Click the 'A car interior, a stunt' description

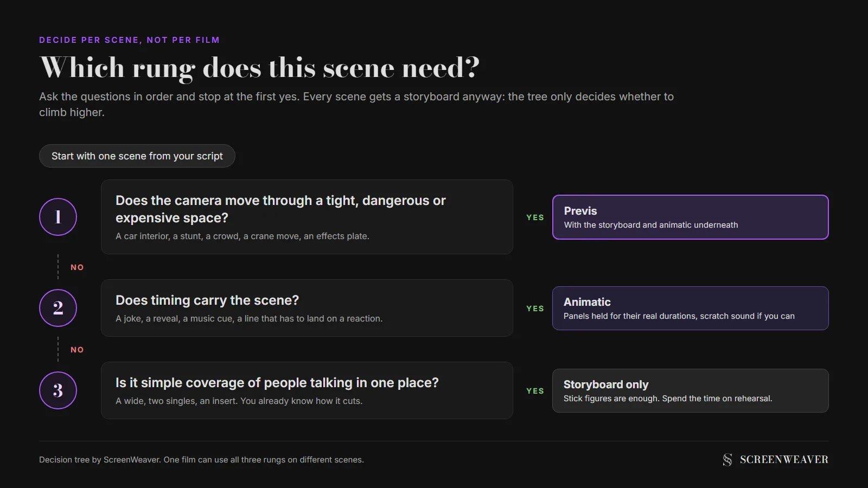pyautogui.click(x=242, y=236)
